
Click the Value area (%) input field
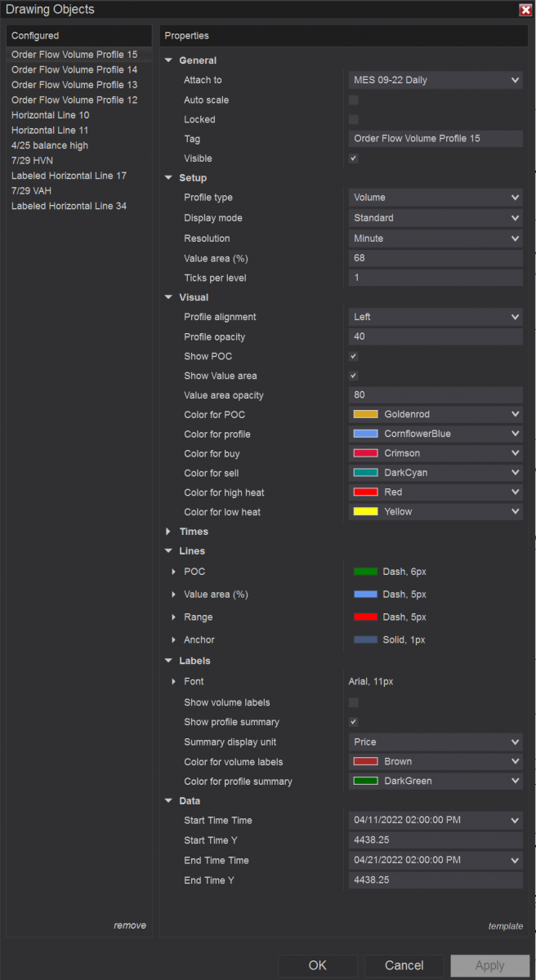[435, 258]
